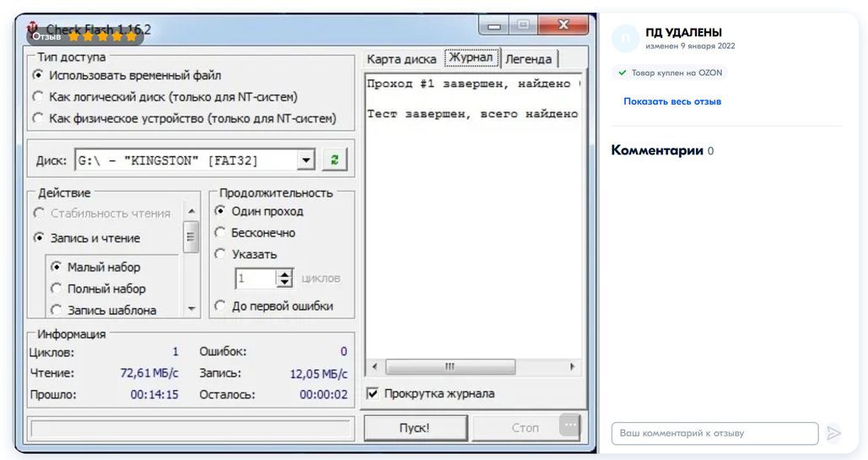The width and height of the screenshot is (868, 460).
Task: Click the user avatar circle in review
Action: (625, 38)
